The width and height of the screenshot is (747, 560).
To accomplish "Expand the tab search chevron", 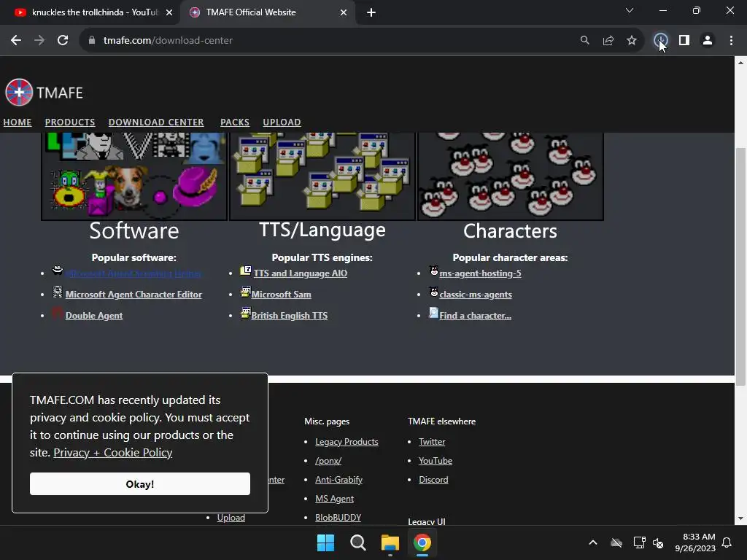I will pos(630,10).
